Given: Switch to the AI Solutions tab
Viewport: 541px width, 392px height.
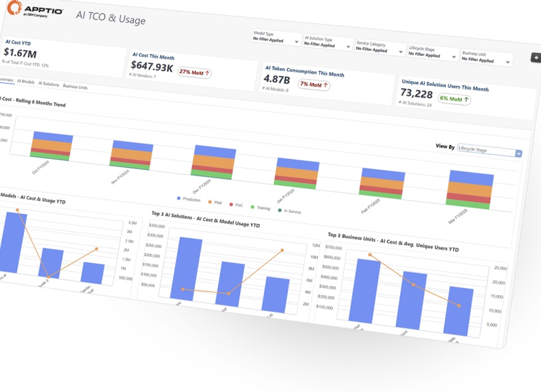Looking at the screenshot, I should coord(49,84).
